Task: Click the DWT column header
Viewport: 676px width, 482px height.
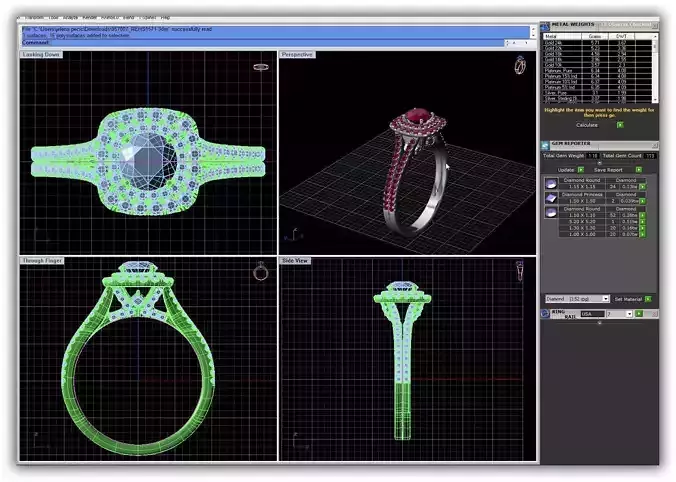Action: coord(621,37)
